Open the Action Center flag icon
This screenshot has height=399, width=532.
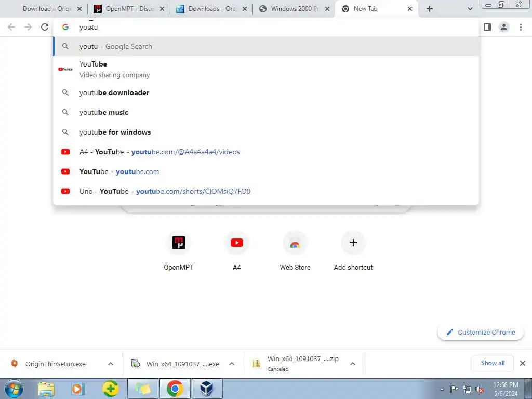pos(454,389)
